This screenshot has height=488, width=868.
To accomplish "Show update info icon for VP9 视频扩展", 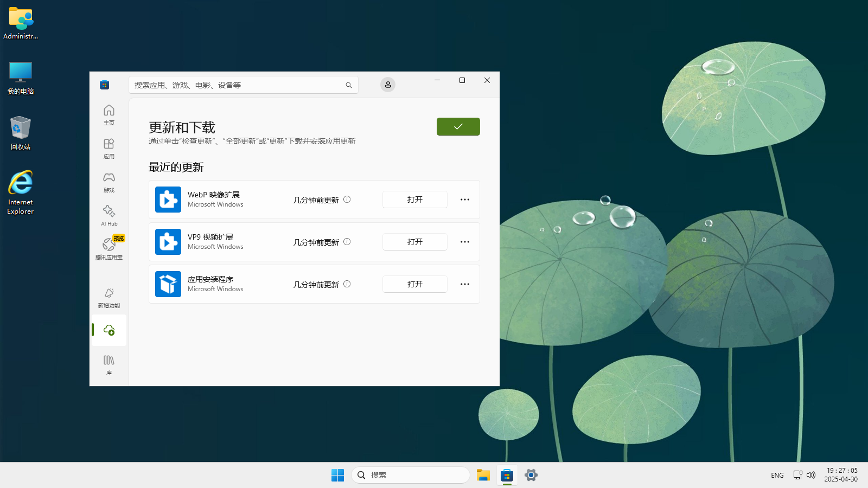I will tap(347, 242).
